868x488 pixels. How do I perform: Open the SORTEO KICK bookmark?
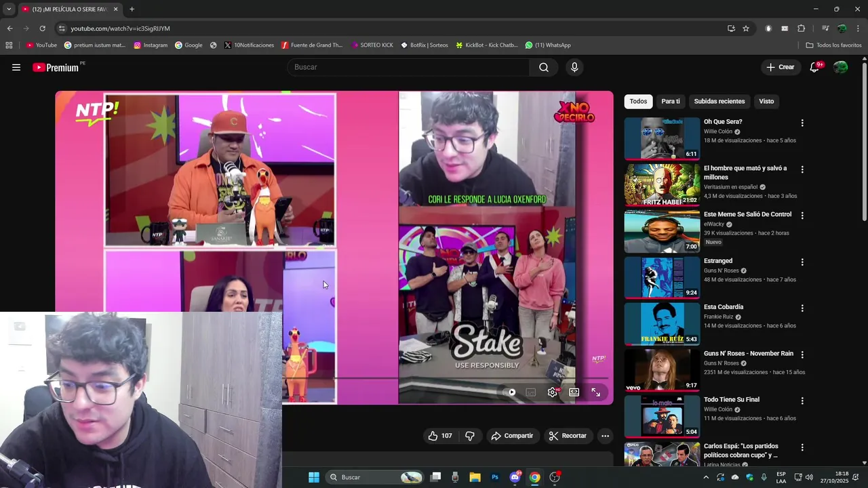[x=372, y=45]
